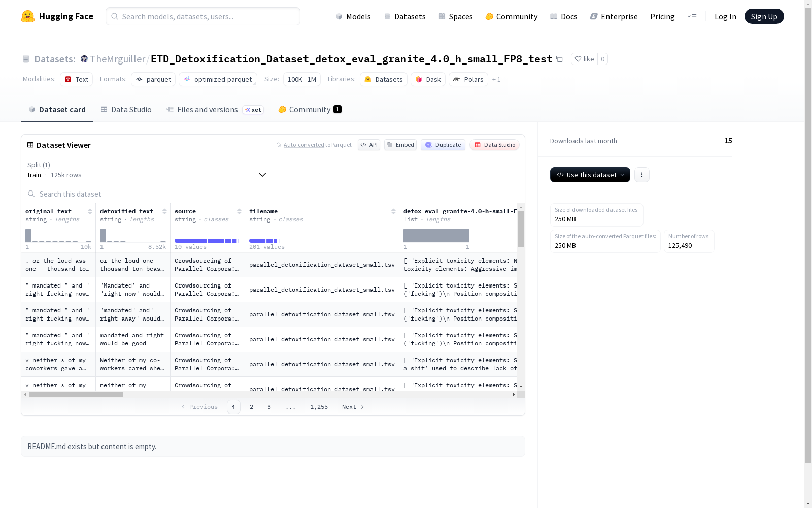The width and height of the screenshot is (812, 508).
Task: Select the parquet format tag
Action: [153, 79]
